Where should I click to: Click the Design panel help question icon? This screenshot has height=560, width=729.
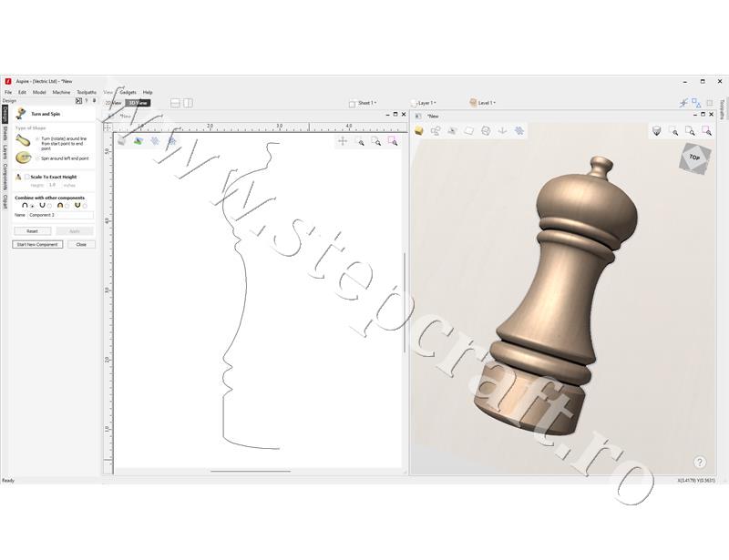pyautogui.click(x=87, y=101)
